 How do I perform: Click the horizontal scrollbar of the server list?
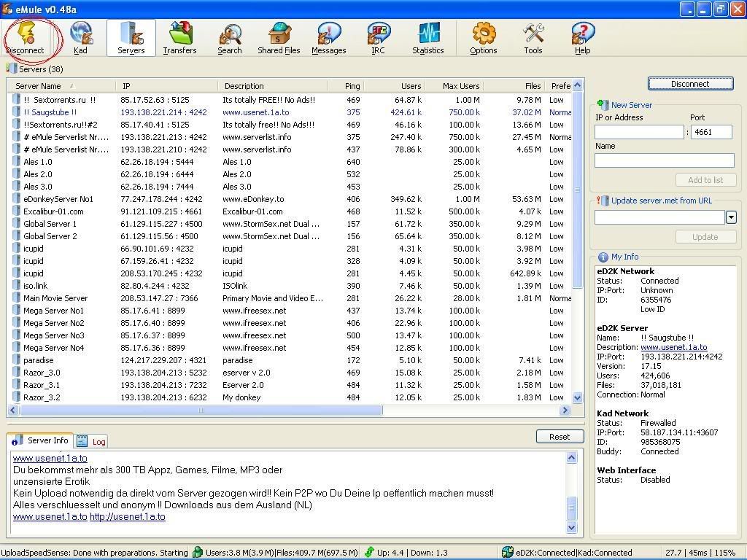201,411
